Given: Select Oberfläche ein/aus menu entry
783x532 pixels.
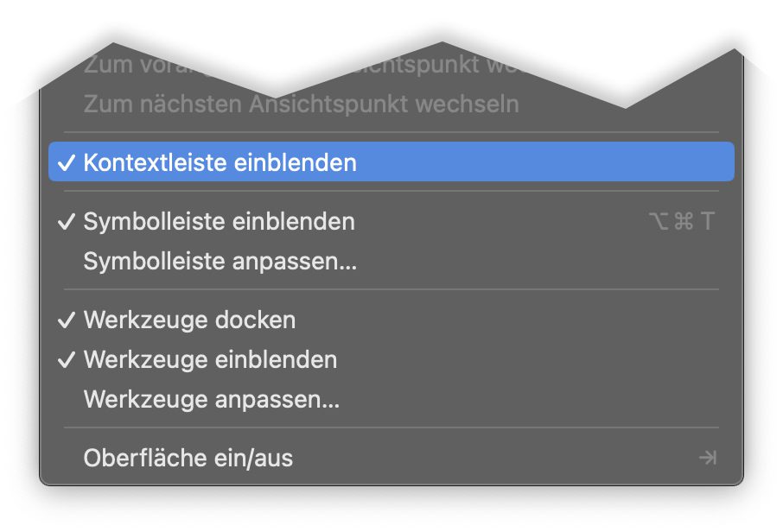Looking at the screenshot, I should click(188, 458).
